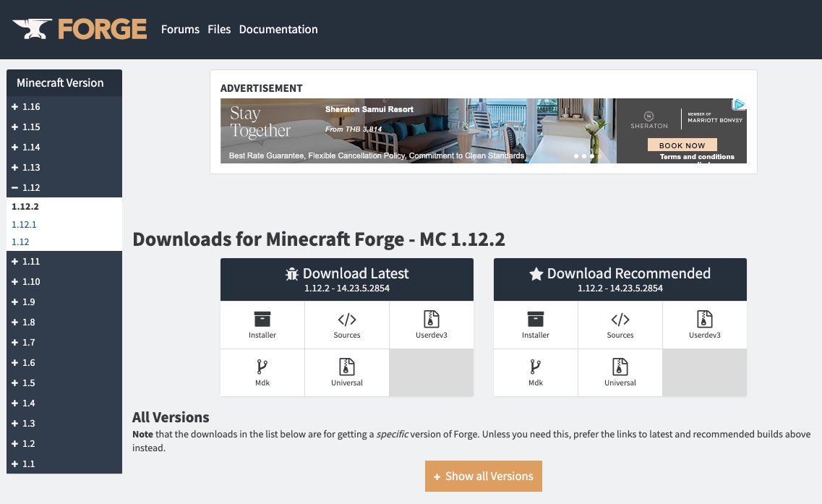This screenshot has width=822, height=504.
Task: Select the 1.12 version link
Action: pyautogui.click(x=20, y=242)
